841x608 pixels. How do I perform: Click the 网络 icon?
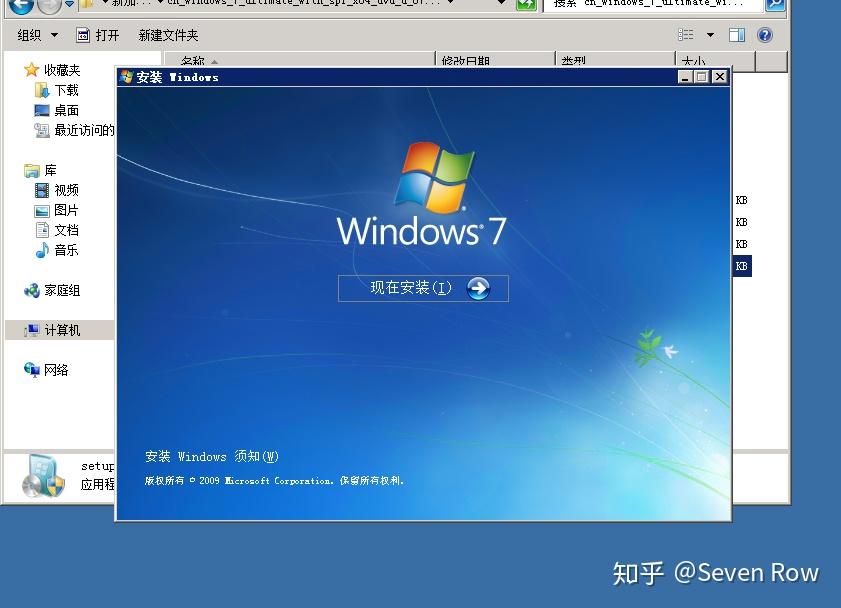click(x=32, y=369)
